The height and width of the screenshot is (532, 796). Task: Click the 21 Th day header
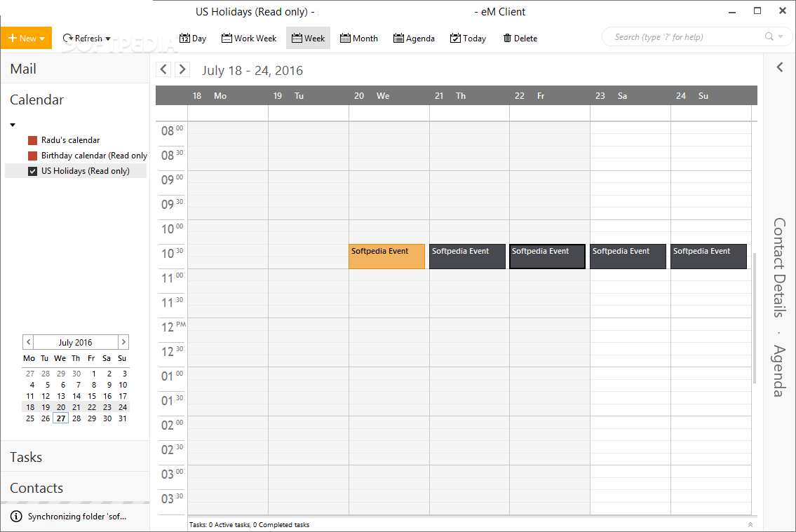click(469, 96)
